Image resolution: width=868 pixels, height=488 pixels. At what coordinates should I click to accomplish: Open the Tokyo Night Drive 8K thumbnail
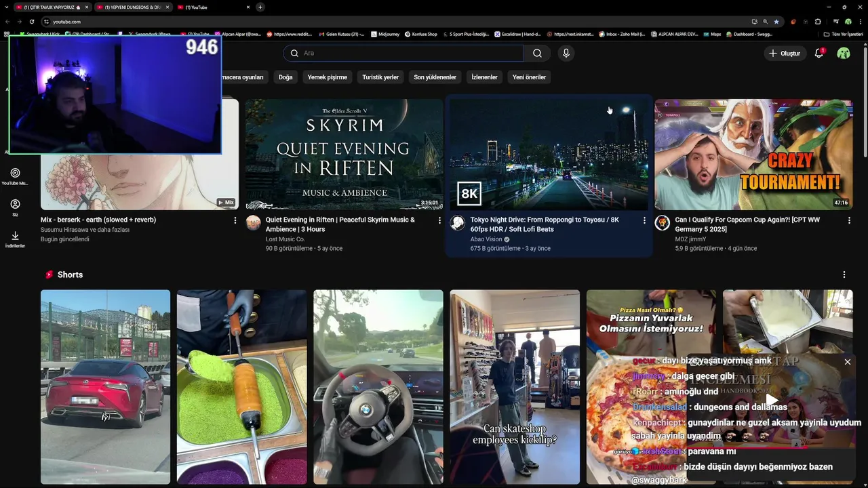click(x=549, y=155)
